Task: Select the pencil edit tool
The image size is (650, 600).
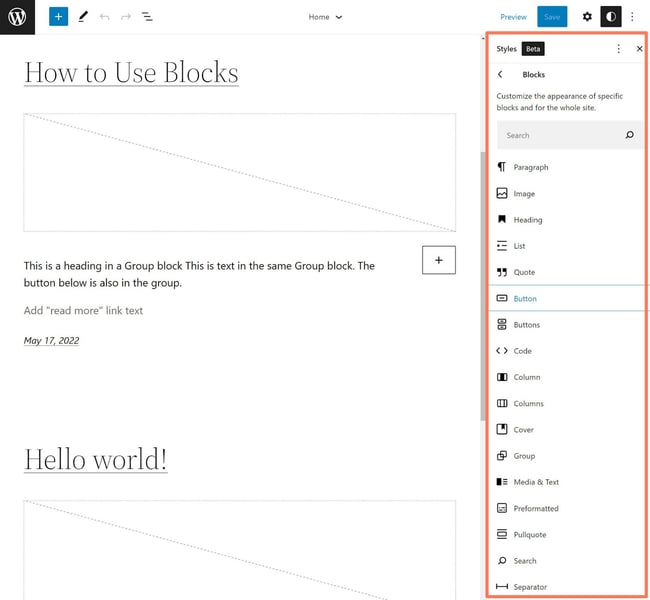Action: point(82,17)
